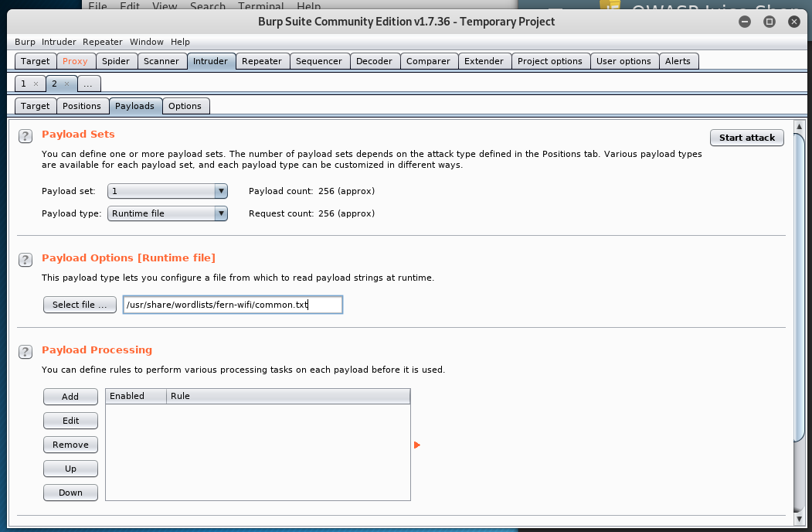The width and height of the screenshot is (812, 532).
Task: Edit the payload processing rule
Action: click(x=70, y=421)
